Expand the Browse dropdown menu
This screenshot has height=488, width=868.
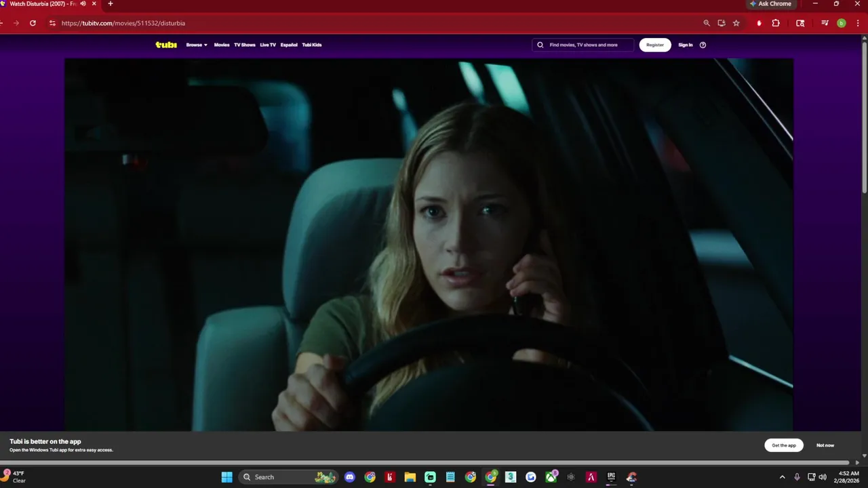tap(197, 45)
